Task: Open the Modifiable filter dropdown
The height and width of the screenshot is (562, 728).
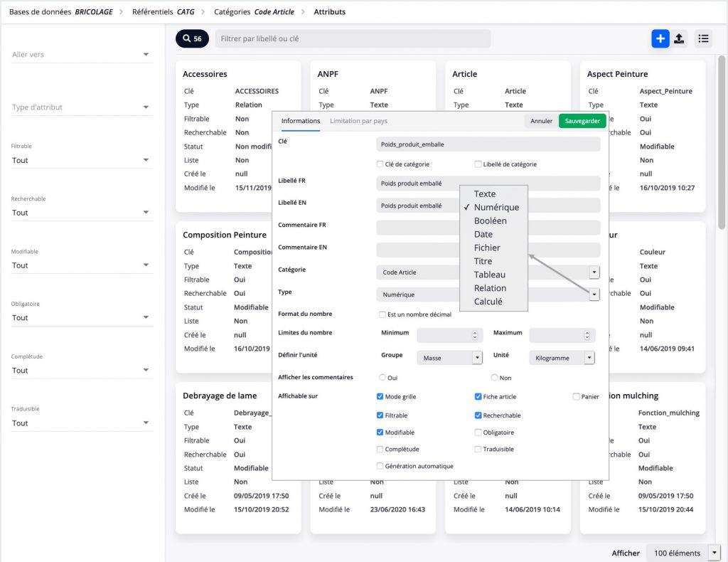Action: [x=82, y=265]
